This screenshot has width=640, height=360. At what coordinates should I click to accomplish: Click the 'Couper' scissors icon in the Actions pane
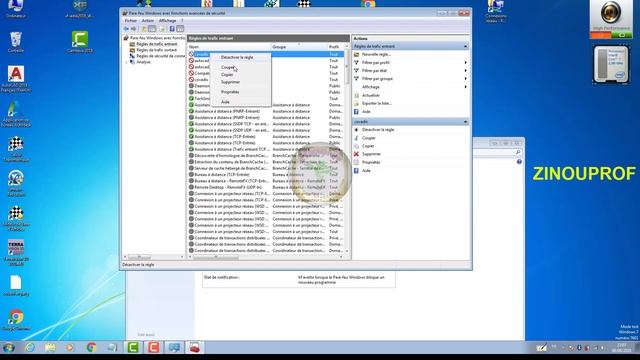[356, 138]
